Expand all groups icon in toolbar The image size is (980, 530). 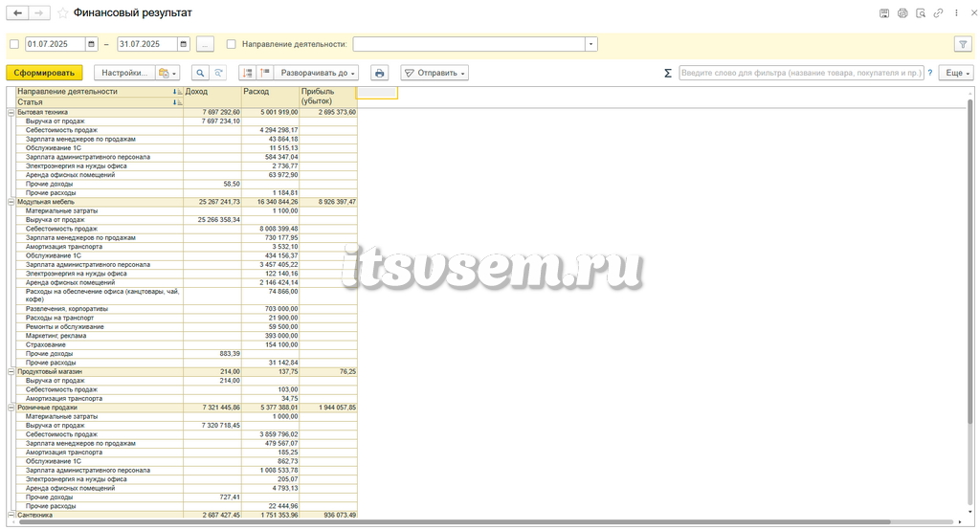[265, 73]
